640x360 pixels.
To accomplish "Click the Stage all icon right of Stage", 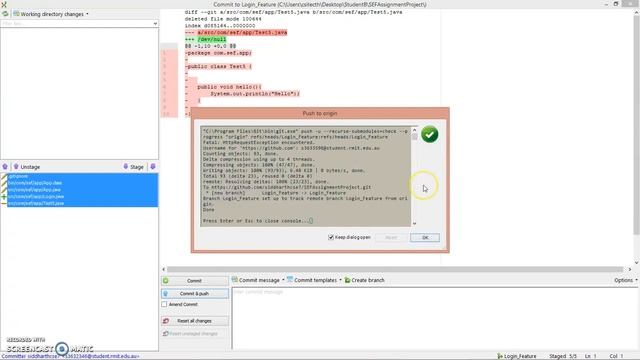I will (x=153, y=167).
